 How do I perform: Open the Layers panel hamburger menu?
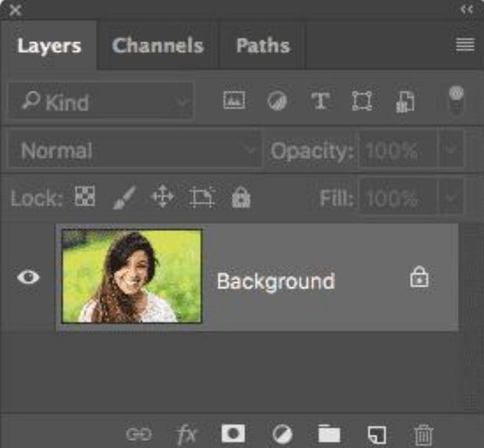click(x=465, y=45)
